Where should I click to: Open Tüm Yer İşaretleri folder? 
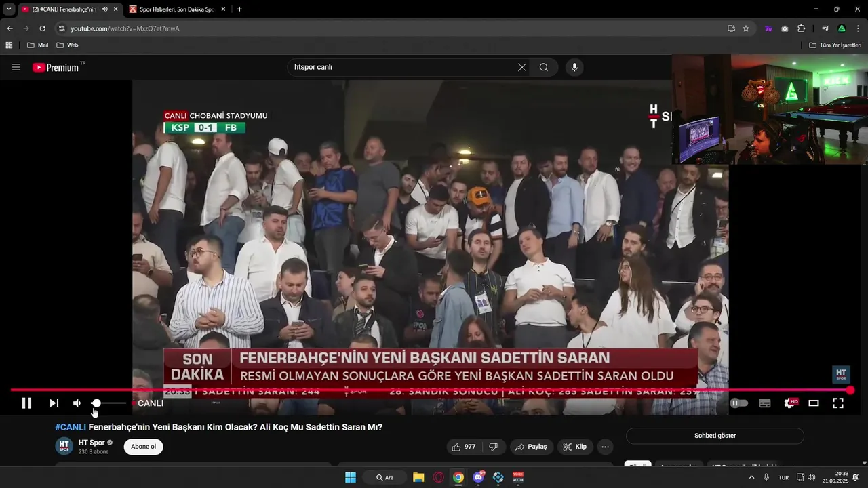click(x=835, y=45)
